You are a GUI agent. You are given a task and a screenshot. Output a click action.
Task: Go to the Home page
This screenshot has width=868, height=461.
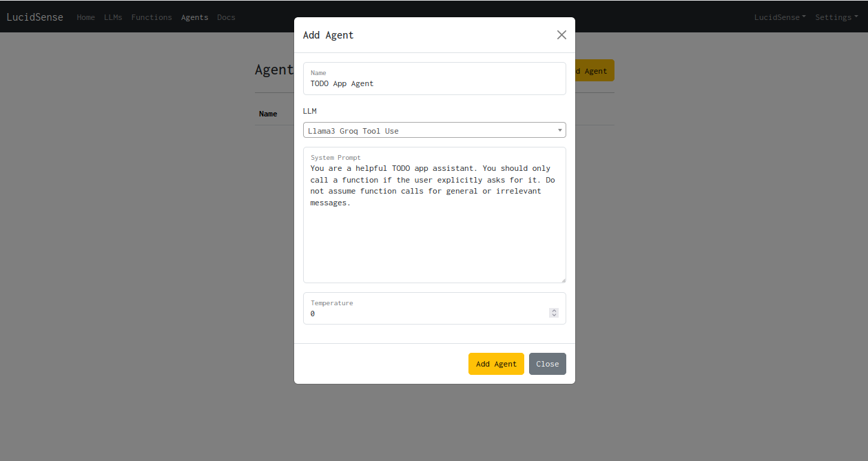[86, 17]
